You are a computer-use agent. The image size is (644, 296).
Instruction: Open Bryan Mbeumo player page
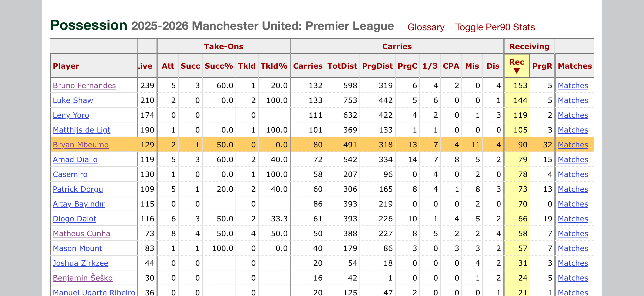pyautogui.click(x=80, y=145)
